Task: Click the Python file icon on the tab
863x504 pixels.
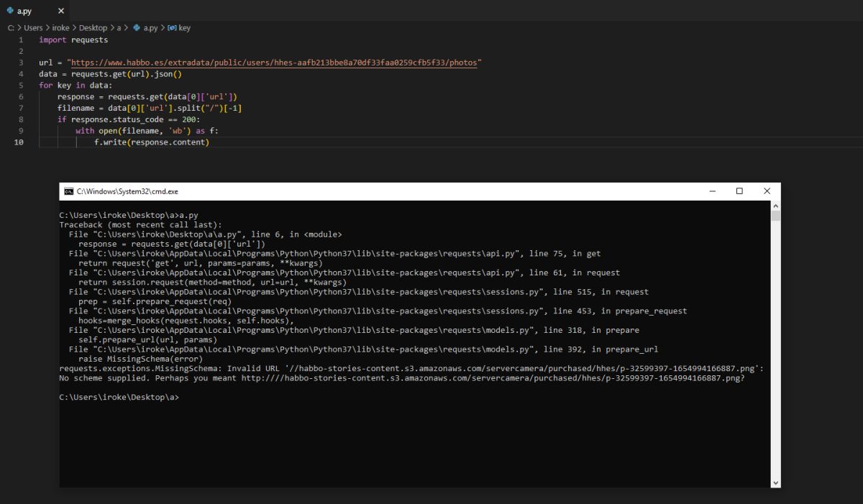Action: point(10,11)
